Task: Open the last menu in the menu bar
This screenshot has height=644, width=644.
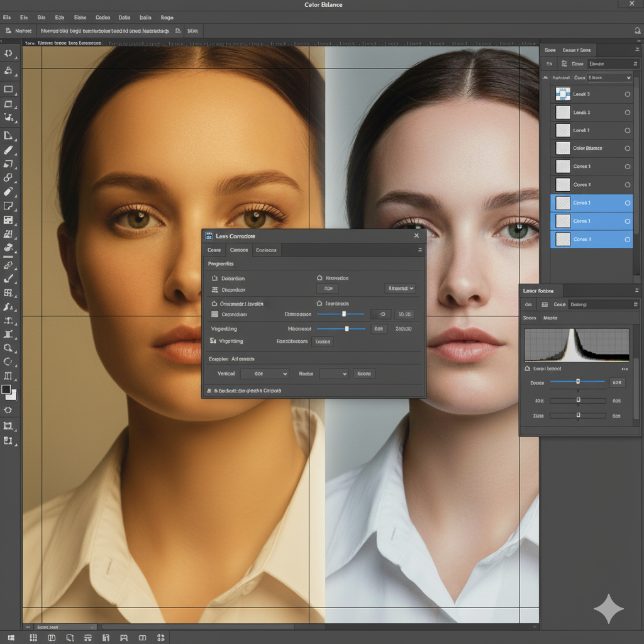Action: click(167, 18)
